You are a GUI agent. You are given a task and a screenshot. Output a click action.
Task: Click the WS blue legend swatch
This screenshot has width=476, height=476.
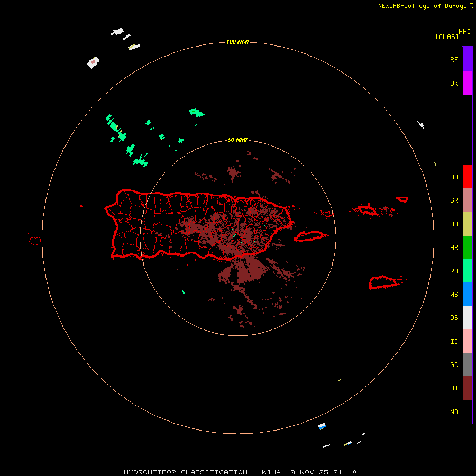[x=467, y=294]
